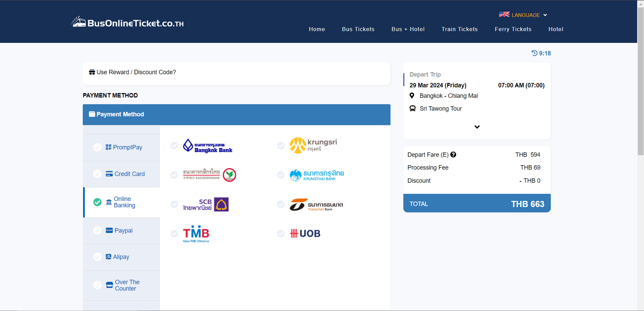Switch to Online Banking tab label

point(124,202)
